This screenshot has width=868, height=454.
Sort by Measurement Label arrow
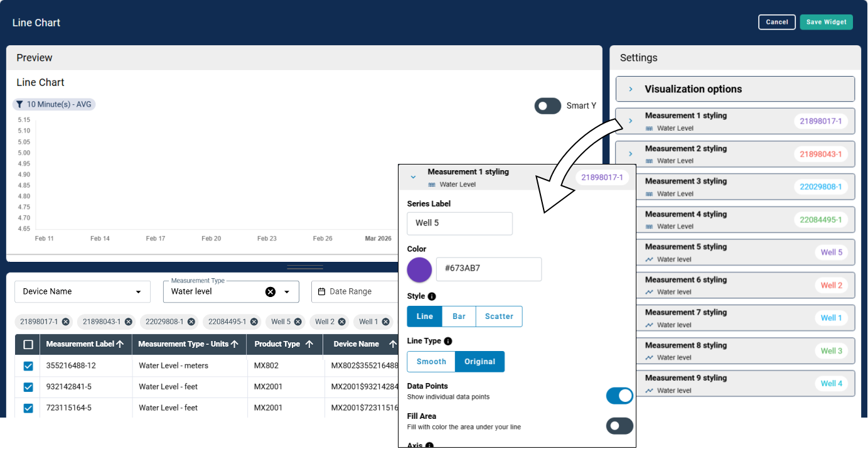point(120,344)
